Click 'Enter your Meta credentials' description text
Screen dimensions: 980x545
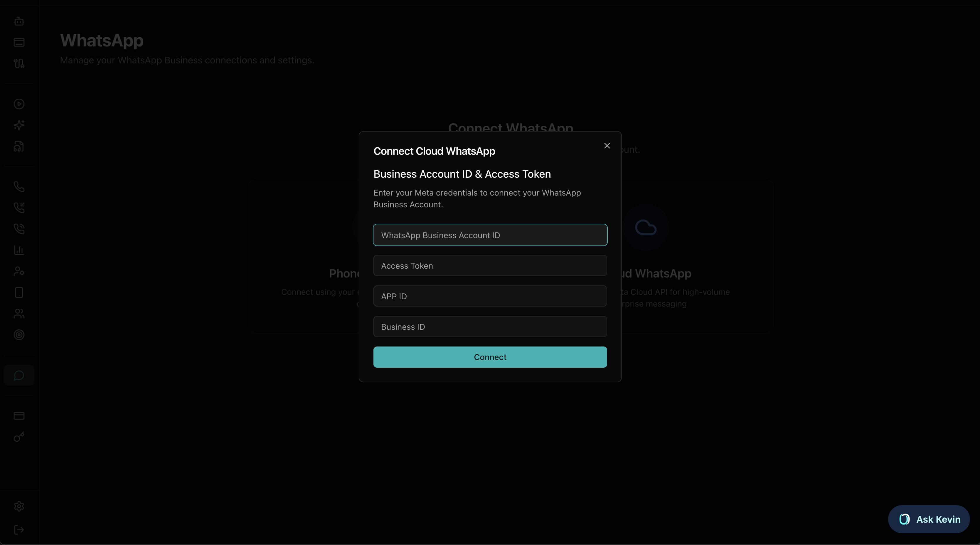(477, 199)
